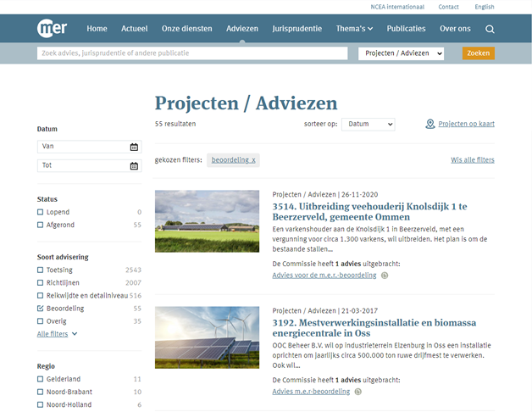Click the map pin icon beside Projecten op kaart
Viewport: 532px width, 412px height.
click(x=429, y=124)
